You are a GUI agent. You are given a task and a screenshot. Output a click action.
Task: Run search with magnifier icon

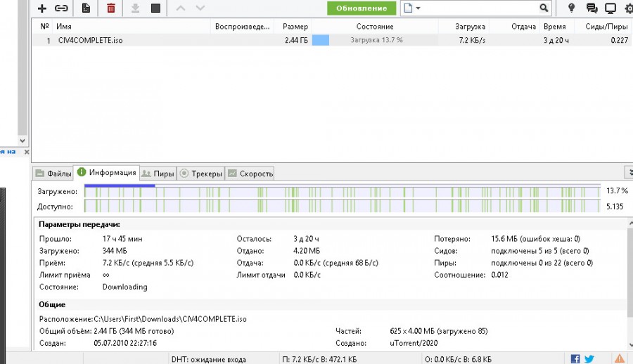click(544, 8)
